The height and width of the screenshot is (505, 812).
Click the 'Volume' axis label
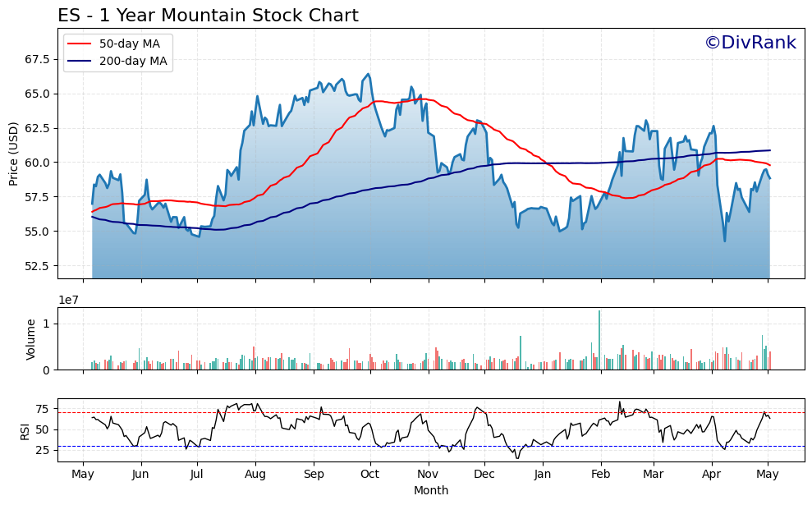[x=30, y=339]
